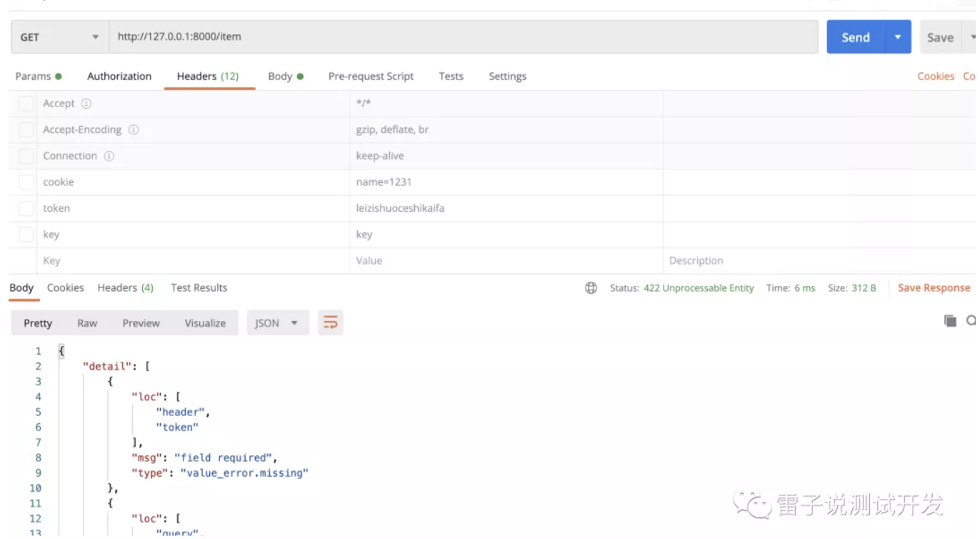Click "value_error.missing" in the response
The image size is (980, 539).
(x=244, y=473)
